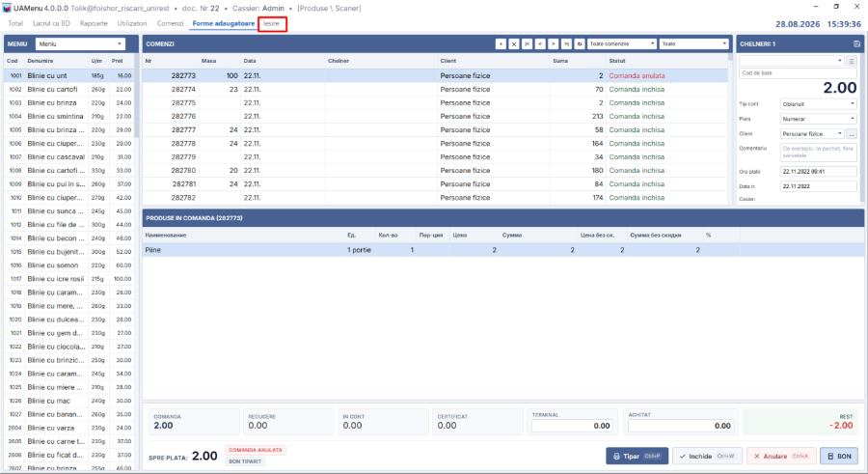Open the Tip cont 'Obisnuit' dropdown
The image size is (868, 474).
818,103
